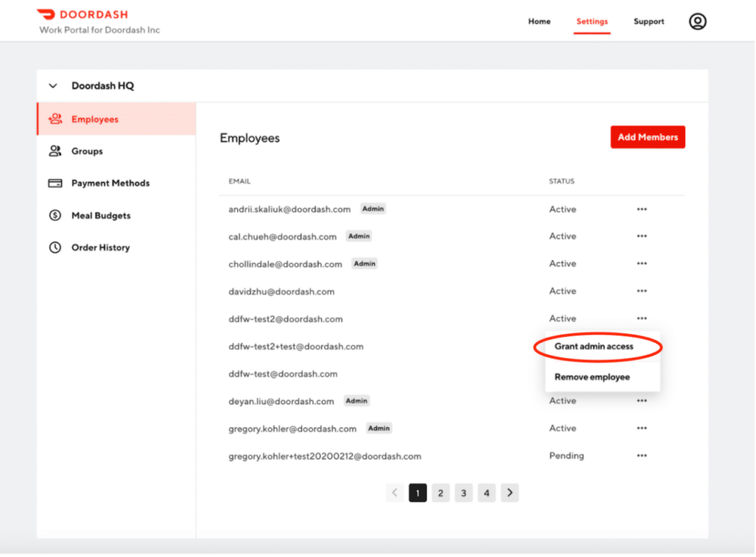
Task: Open options for the Pending gregory.kohler+test20200212 row
Action: click(x=642, y=456)
